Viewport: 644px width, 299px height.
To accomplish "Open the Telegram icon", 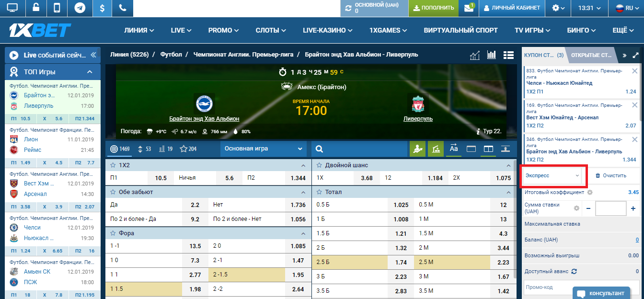I will (80, 8).
